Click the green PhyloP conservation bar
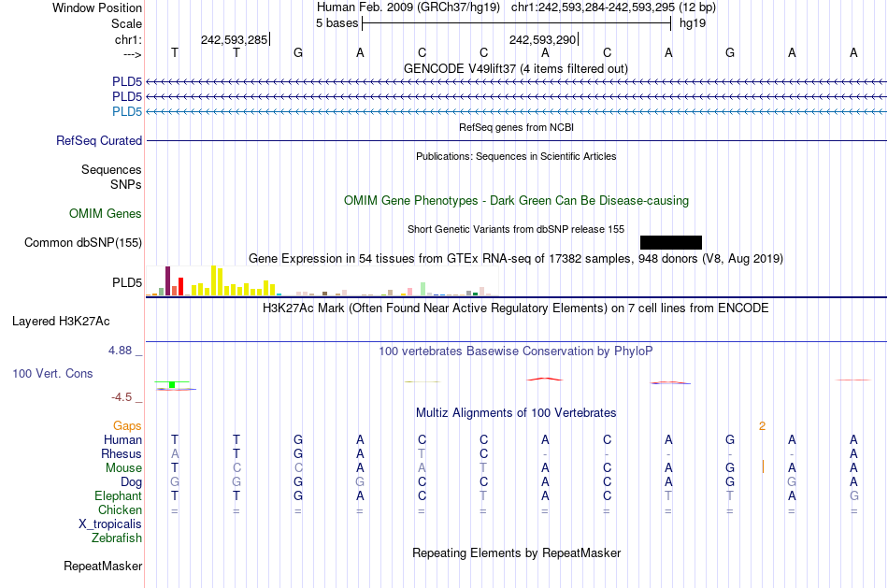Screen dimensions: 888x588 (172, 384)
